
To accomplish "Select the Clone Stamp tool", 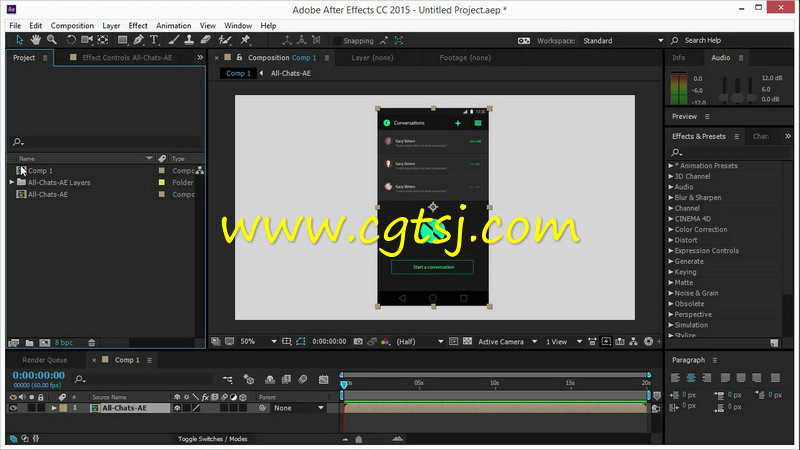I will [x=189, y=40].
